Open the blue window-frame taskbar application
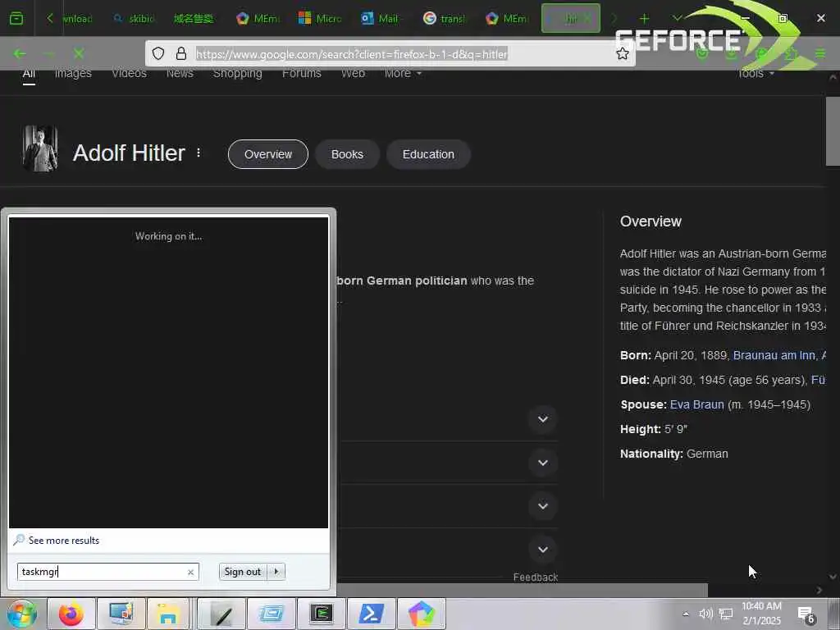 click(x=271, y=614)
